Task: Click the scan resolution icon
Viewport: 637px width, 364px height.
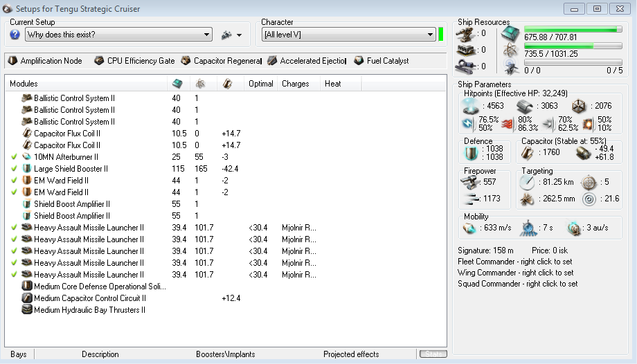Action: (527, 199)
